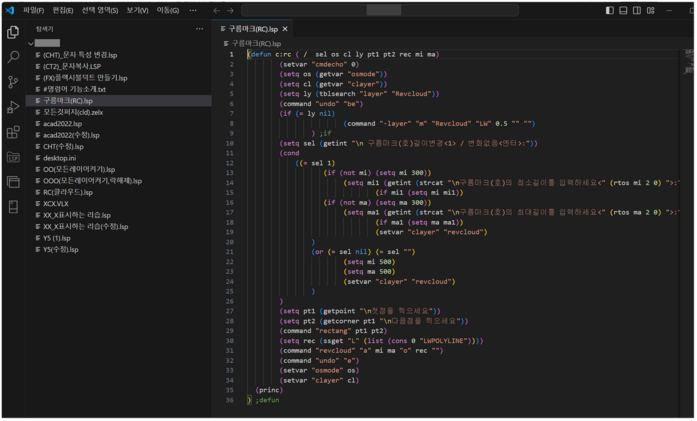This screenshot has height=421, width=697.
Task: Open OOO(모든레이어켜기,락해제).lsp file
Action: click(x=92, y=181)
